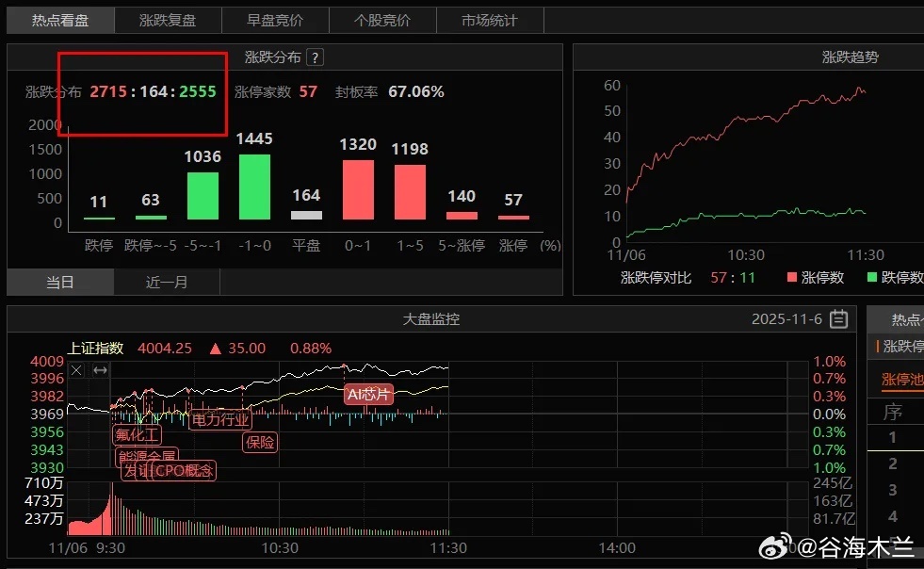The height and width of the screenshot is (569, 924).
Task: Click the 140 red bar for 5~涨停
Action: pos(462,216)
